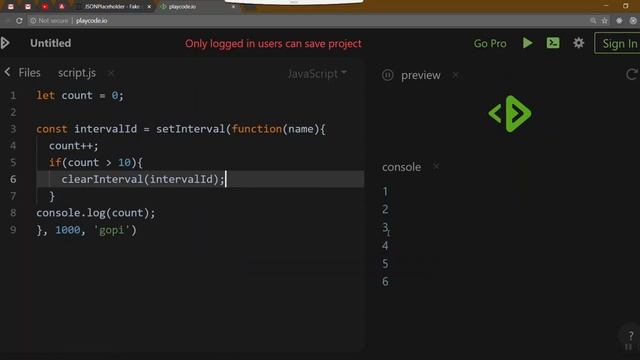Screen dimensions: 640x360
Task: Click the 'if(count > 10){' code line
Action: click(x=96, y=162)
